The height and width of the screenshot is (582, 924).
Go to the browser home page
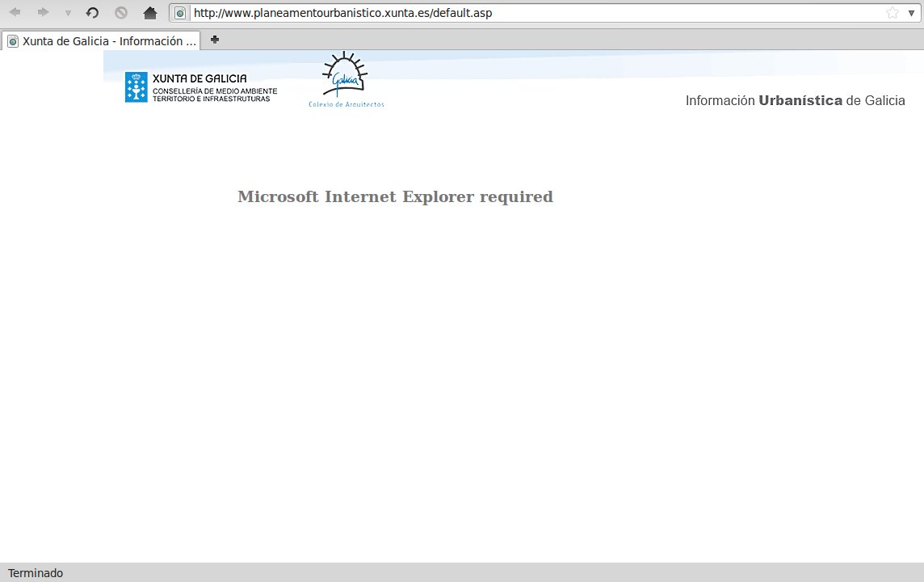coord(149,13)
